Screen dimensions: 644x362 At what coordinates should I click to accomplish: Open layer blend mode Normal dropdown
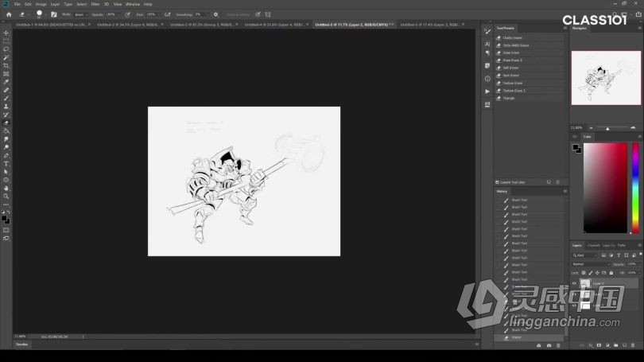[591, 264]
